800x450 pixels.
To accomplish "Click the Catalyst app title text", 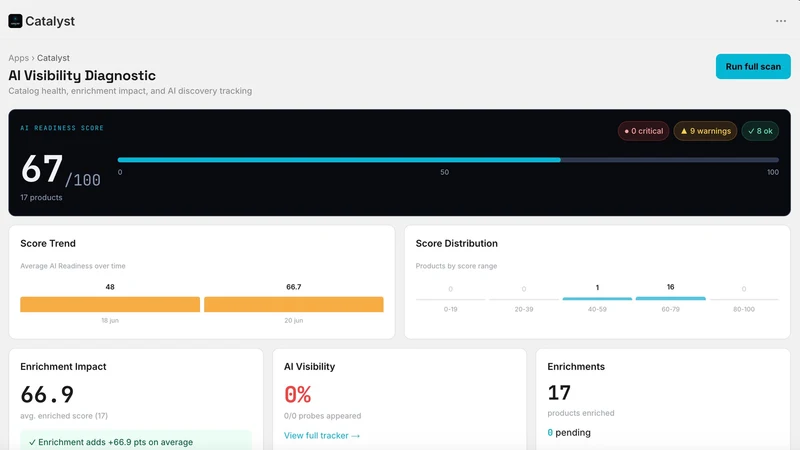I will tap(50, 21).
